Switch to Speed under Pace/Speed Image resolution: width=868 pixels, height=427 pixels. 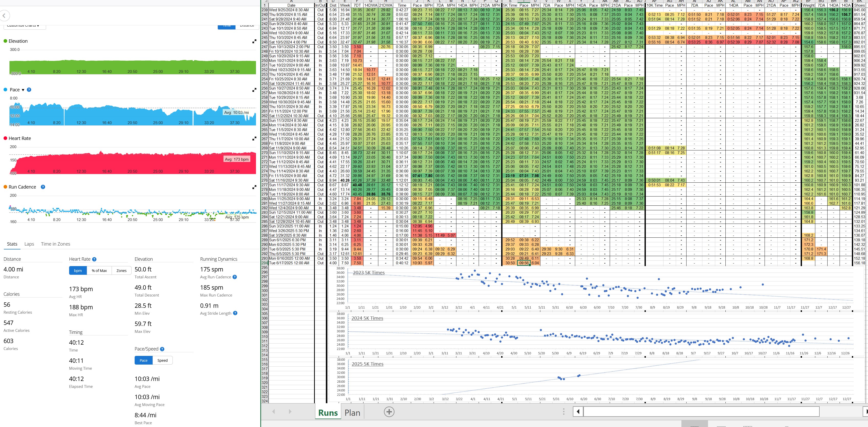162,360
